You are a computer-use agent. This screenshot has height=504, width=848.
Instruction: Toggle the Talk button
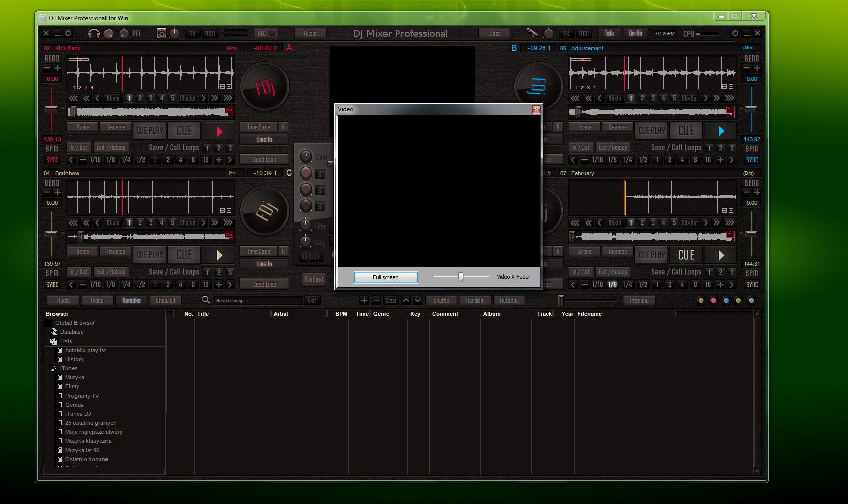click(609, 33)
